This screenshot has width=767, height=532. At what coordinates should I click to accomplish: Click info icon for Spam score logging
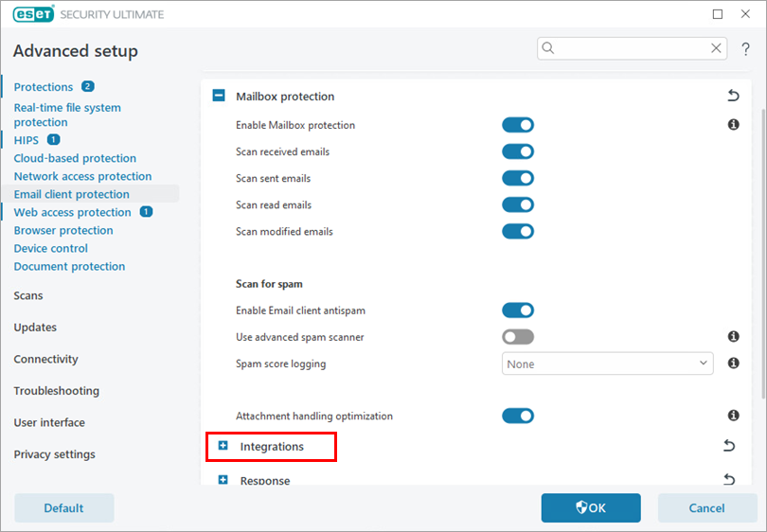[733, 363]
